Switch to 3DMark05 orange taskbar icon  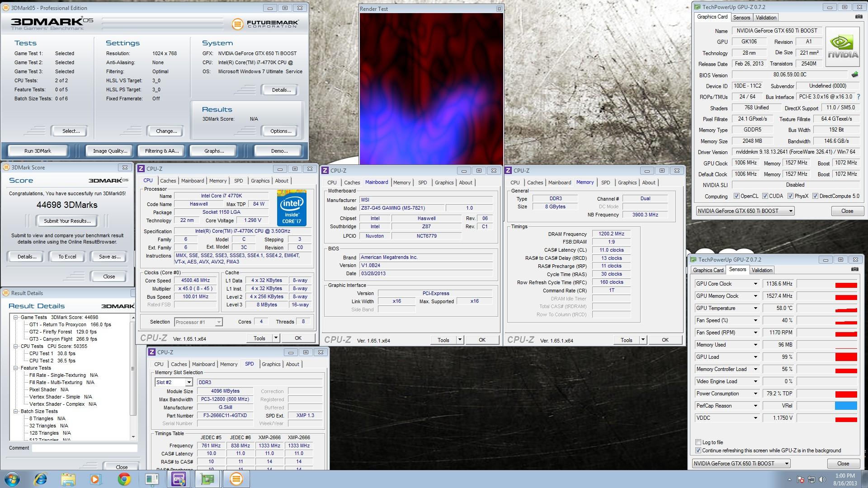click(x=236, y=479)
